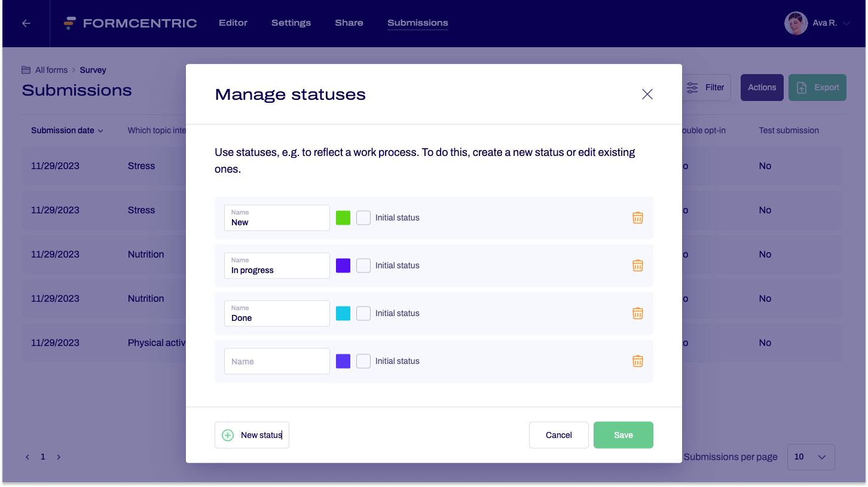Viewport: 868px width, 487px height.
Task: Open the Share menu item
Action: [349, 23]
